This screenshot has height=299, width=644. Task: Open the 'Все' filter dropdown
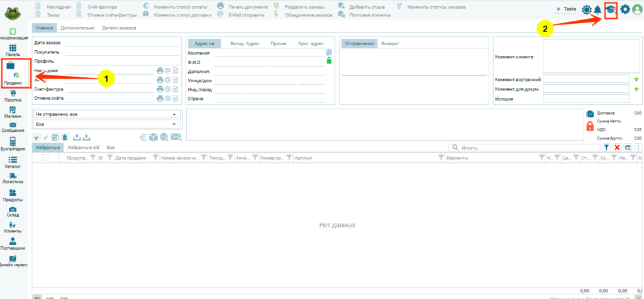click(x=106, y=124)
